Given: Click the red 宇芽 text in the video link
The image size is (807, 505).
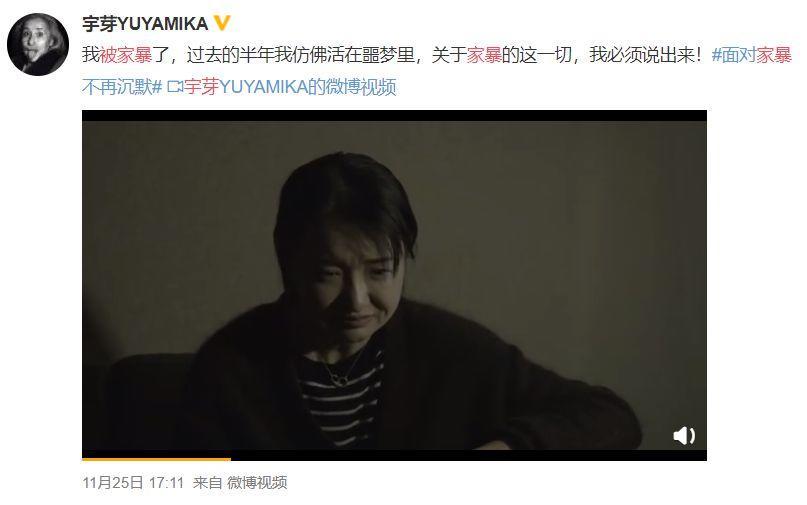Looking at the screenshot, I should (x=201, y=87).
